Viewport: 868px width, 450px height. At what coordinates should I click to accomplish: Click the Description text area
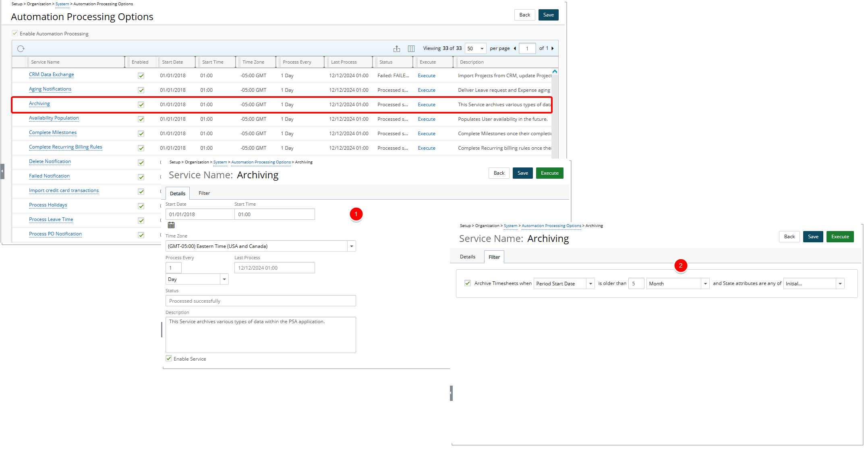[x=261, y=335]
